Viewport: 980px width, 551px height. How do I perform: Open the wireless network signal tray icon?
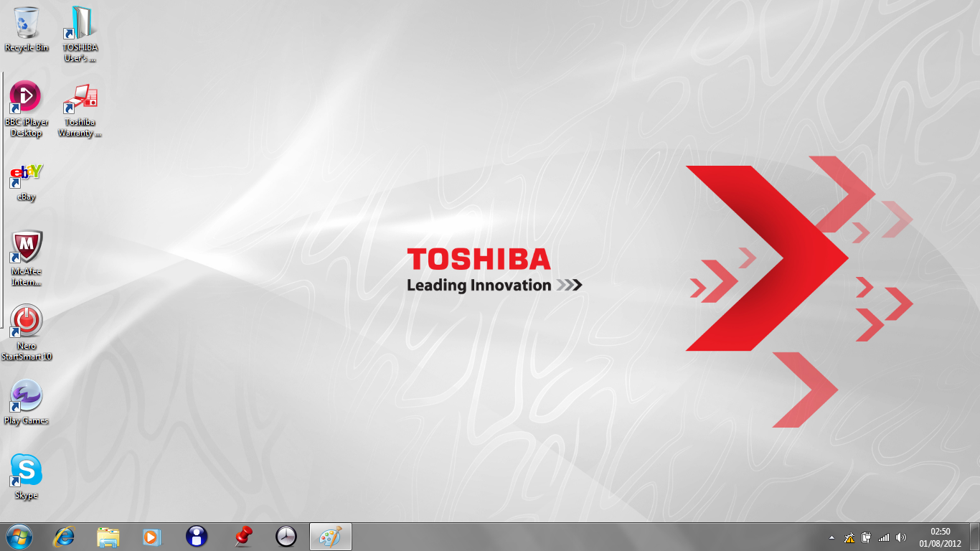(884, 537)
